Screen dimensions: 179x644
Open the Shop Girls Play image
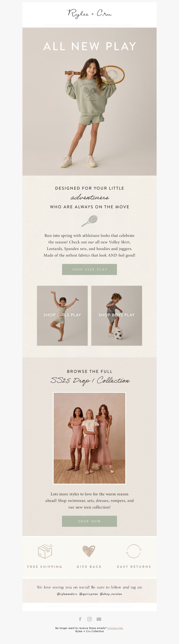pyautogui.click(x=62, y=316)
